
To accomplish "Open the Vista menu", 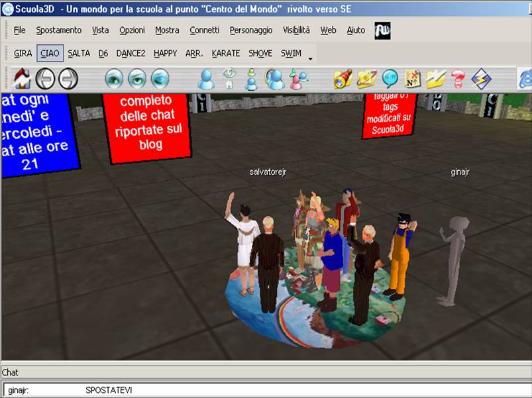I will pyautogui.click(x=101, y=30).
